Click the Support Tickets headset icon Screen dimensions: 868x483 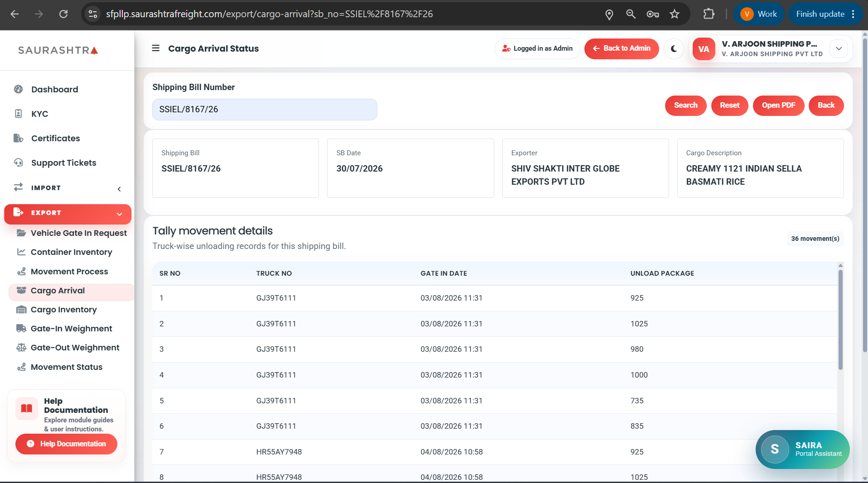tap(18, 163)
